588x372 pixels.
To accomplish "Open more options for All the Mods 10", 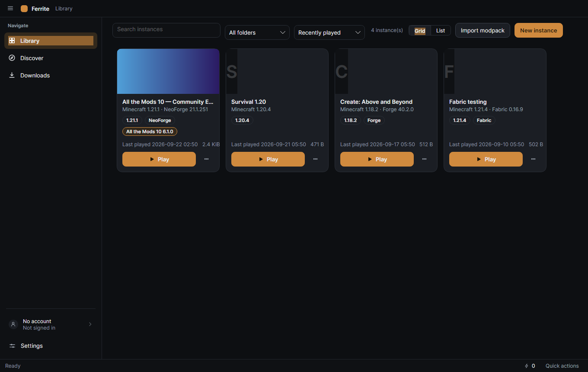I will point(206,159).
